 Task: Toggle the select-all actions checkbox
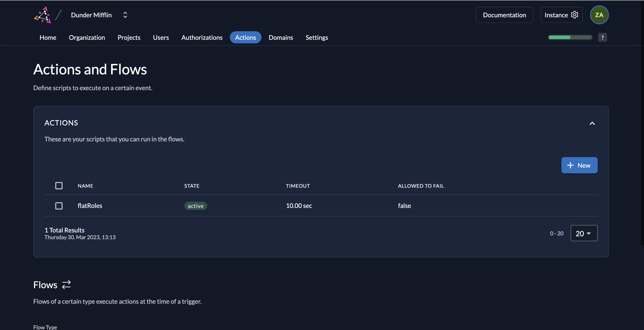(x=59, y=185)
